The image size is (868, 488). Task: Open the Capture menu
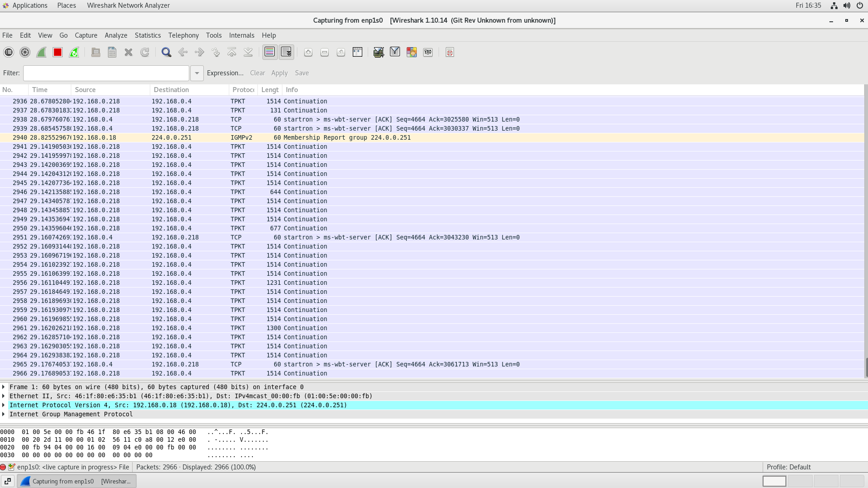pyautogui.click(x=86, y=35)
